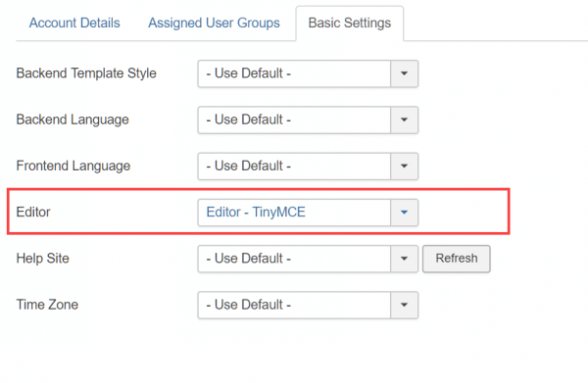Open the Assigned User Groups tab
This screenshot has height=383, width=588.
pyautogui.click(x=214, y=23)
